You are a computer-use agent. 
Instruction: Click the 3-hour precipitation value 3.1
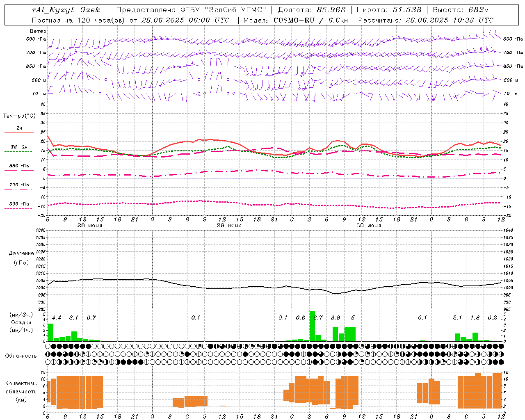click(73, 318)
